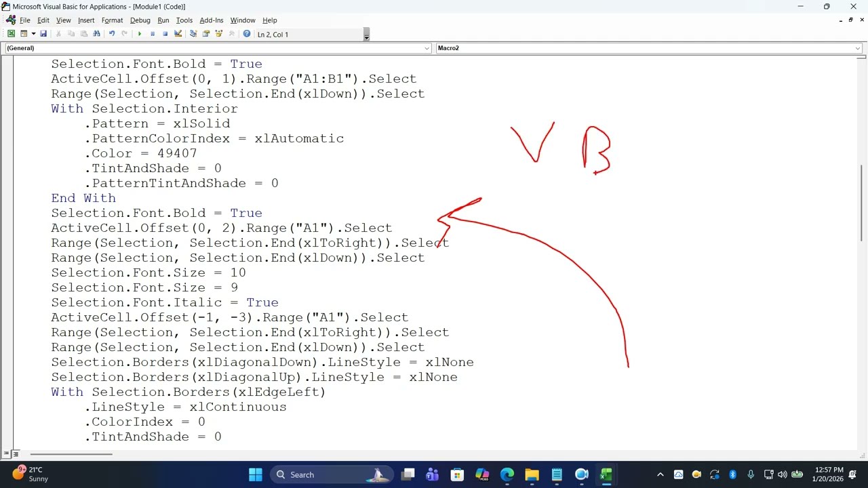
Task: Open the File menu
Action: click(24, 20)
